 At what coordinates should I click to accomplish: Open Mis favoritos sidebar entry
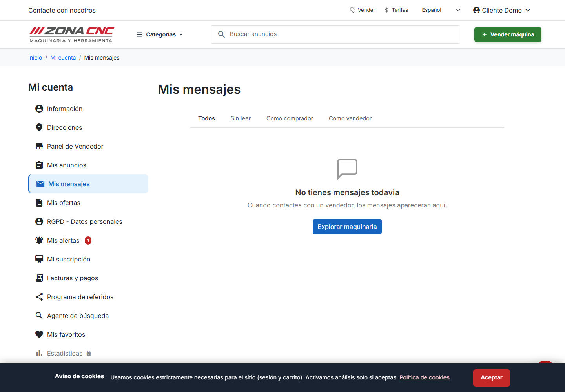point(88,334)
